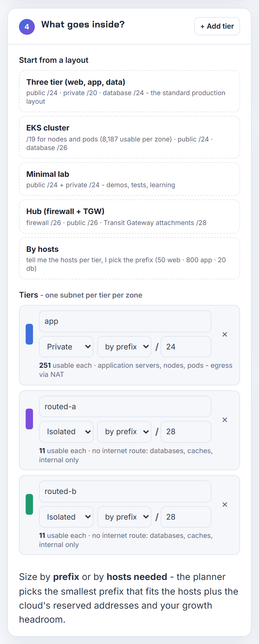259x644 pixels.
Task: Pick the Minimal lab layout
Action: point(129,179)
